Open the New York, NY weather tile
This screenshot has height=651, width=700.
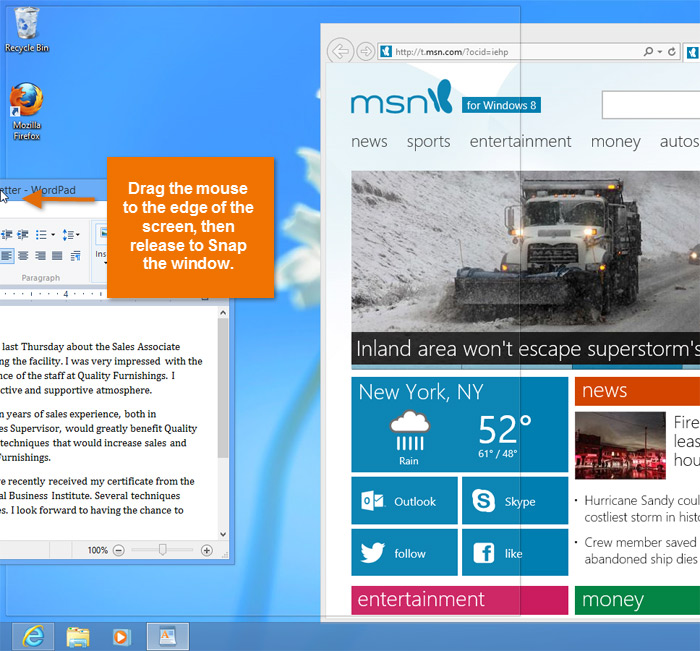(x=459, y=424)
